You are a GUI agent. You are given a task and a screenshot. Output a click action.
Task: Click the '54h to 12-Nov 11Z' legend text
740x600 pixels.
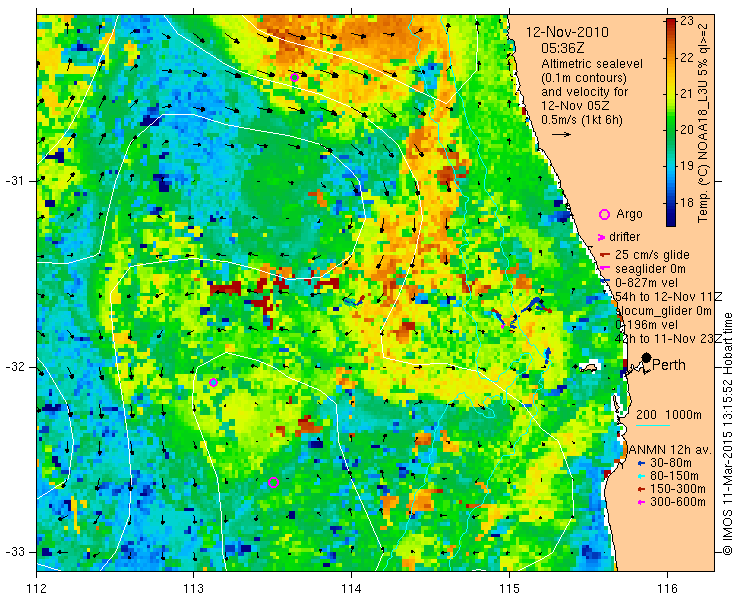[x=669, y=297]
